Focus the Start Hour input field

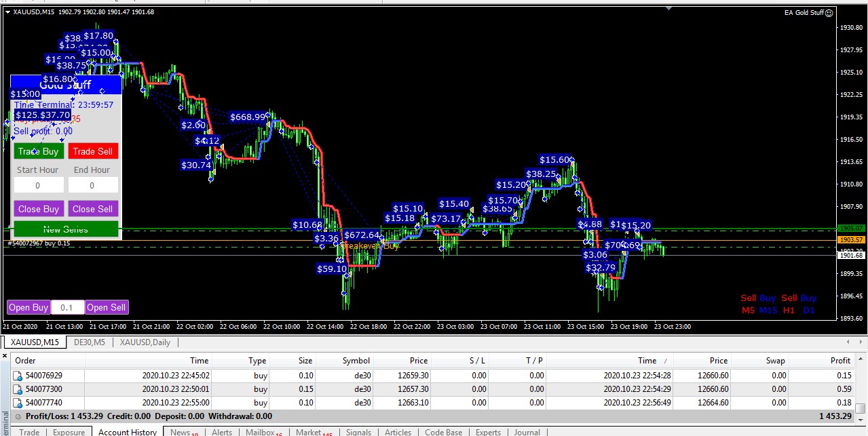39,185
